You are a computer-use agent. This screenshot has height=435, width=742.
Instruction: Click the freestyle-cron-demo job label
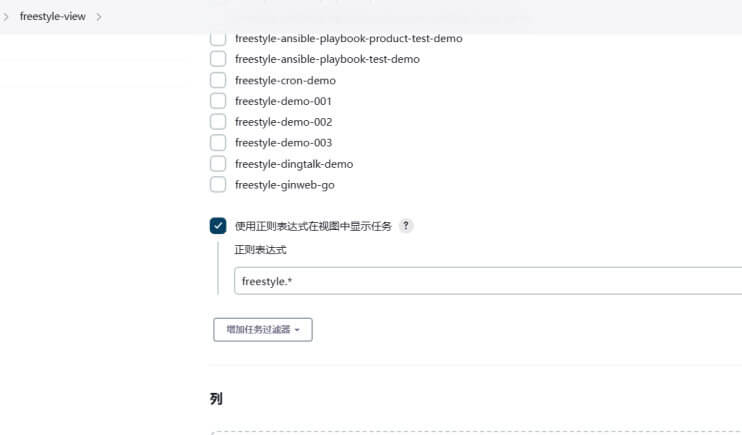pyautogui.click(x=285, y=80)
